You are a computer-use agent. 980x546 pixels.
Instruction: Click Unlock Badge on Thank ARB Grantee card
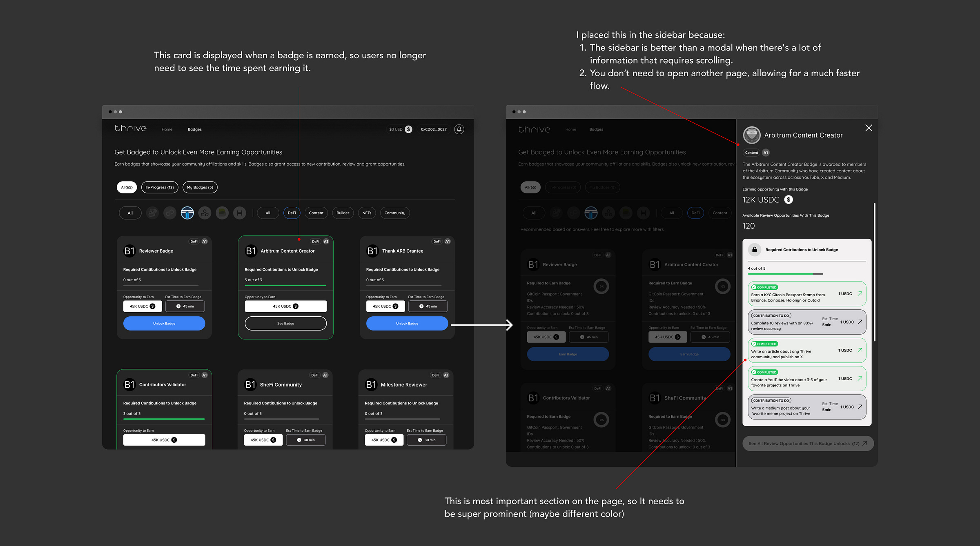pyautogui.click(x=407, y=324)
